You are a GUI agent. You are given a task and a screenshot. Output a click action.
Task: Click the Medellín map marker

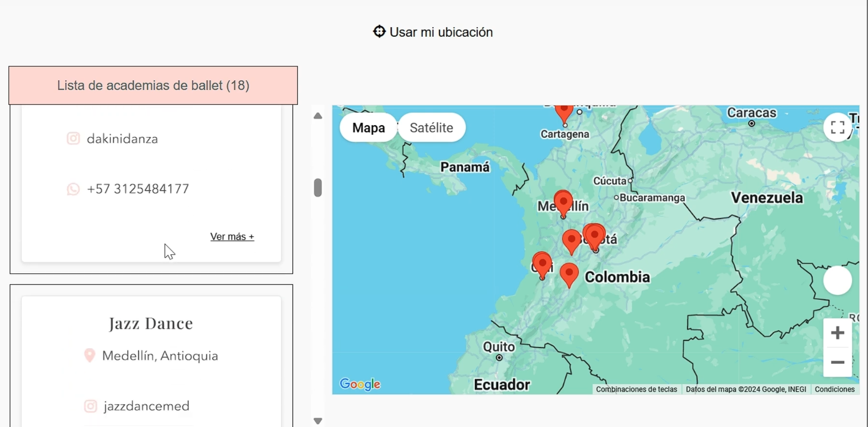(x=563, y=204)
